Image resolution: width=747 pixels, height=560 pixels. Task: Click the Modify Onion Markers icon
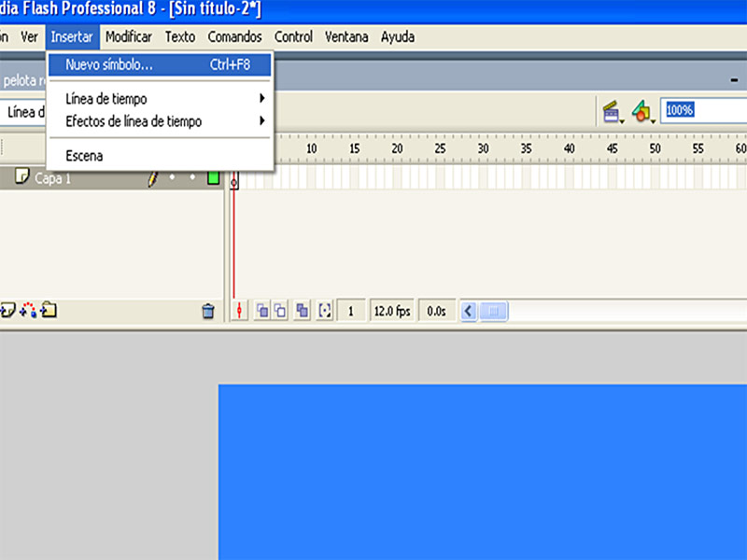(325, 311)
